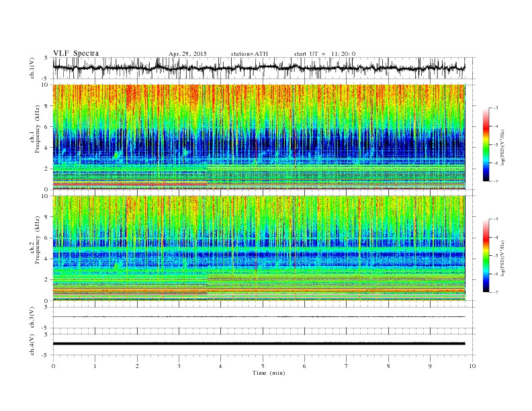Click time-axis tick label "4" below ch.4
This screenshot has height=411, width=532.
click(220, 366)
